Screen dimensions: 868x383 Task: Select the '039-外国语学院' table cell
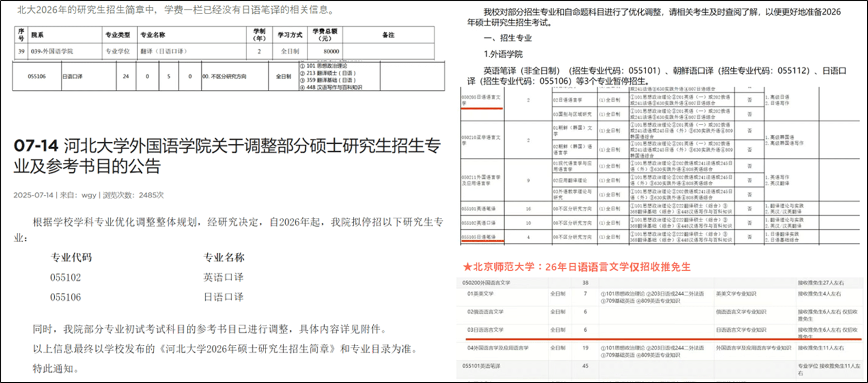52,51
